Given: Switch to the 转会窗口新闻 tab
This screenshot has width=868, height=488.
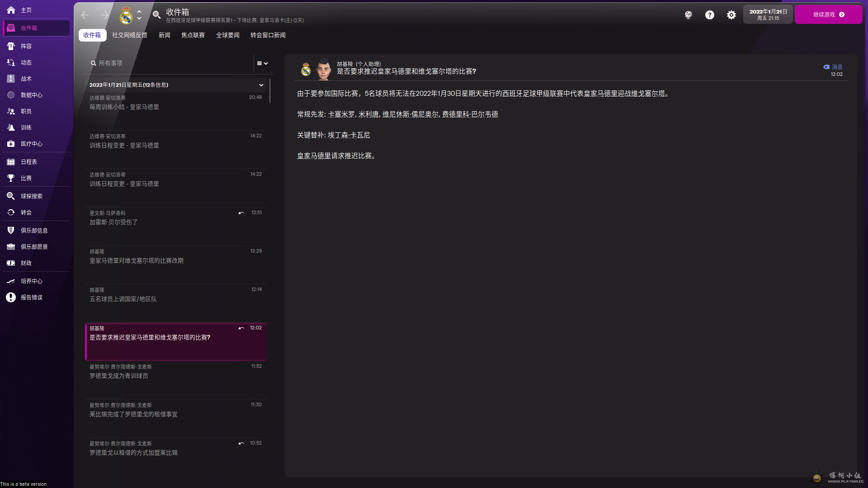Looking at the screenshot, I should (268, 35).
